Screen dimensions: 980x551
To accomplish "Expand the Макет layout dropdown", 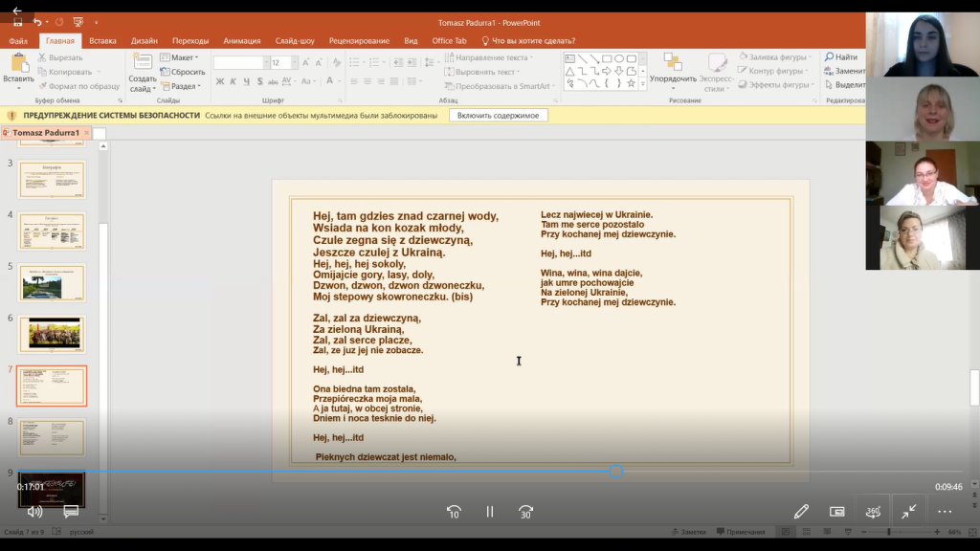I will click(x=179, y=57).
